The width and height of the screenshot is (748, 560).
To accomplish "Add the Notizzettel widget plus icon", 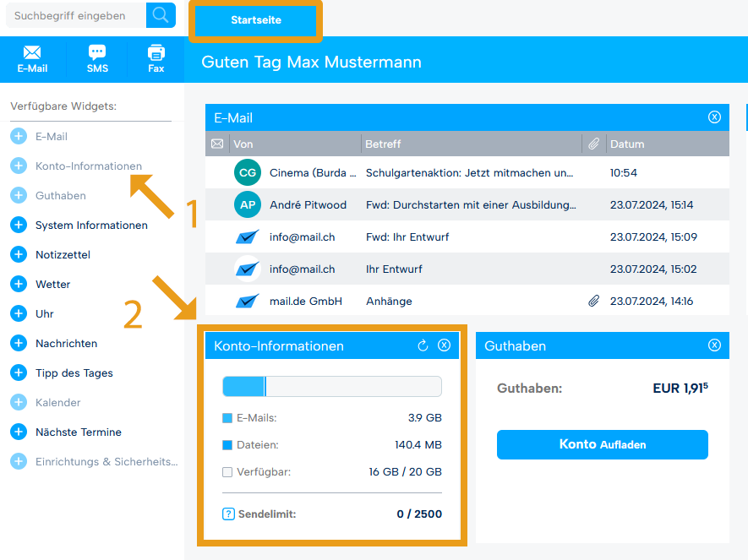I will click(x=19, y=254).
